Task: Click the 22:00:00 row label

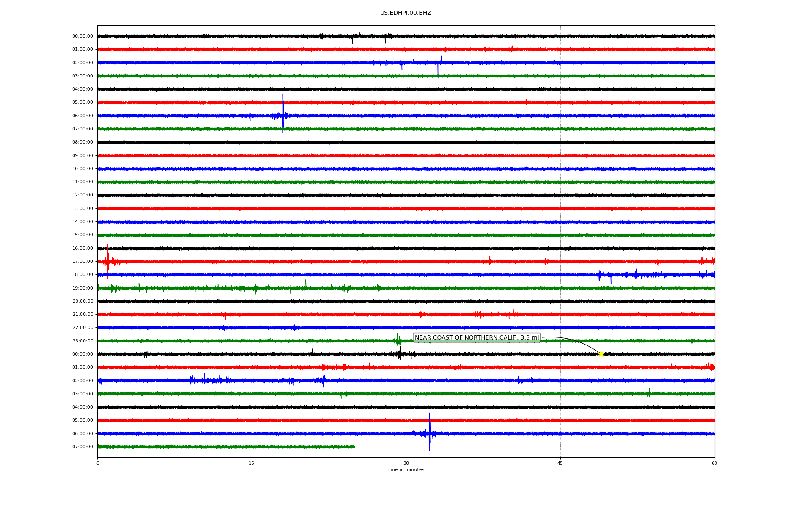Action: (x=82, y=328)
